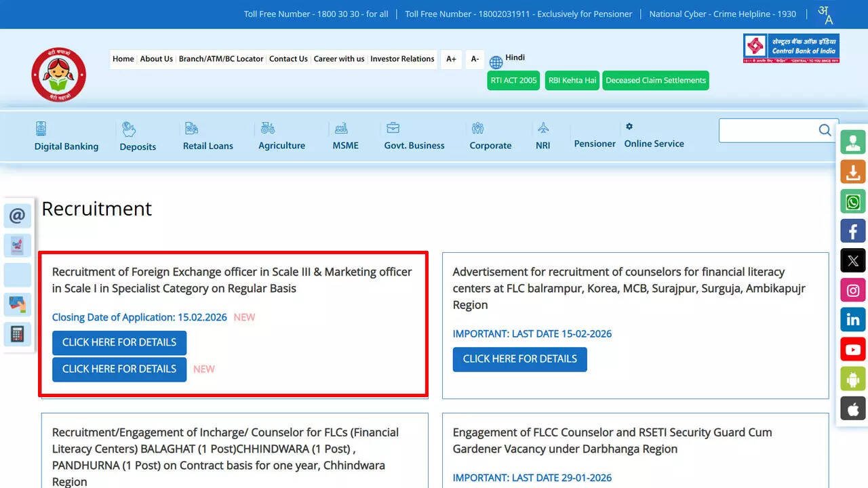868x488 pixels.
Task: Click the Facebook icon in right sidebar
Action: pos(852,231)
